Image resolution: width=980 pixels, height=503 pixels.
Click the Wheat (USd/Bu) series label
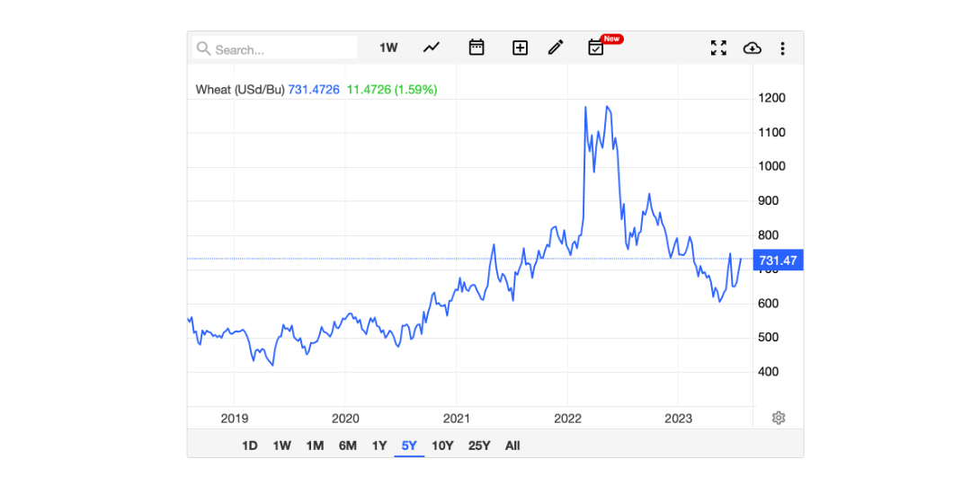[240, 89]
